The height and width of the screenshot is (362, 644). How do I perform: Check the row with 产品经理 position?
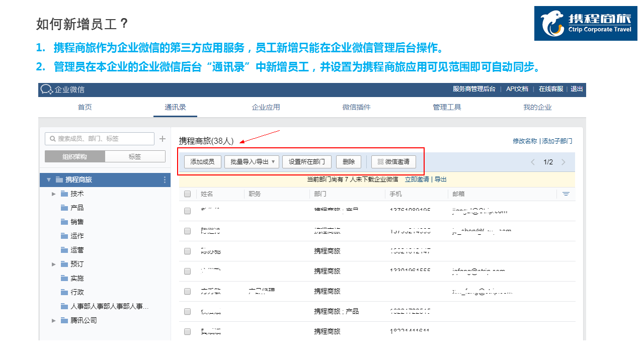click(x=187, y=292)
